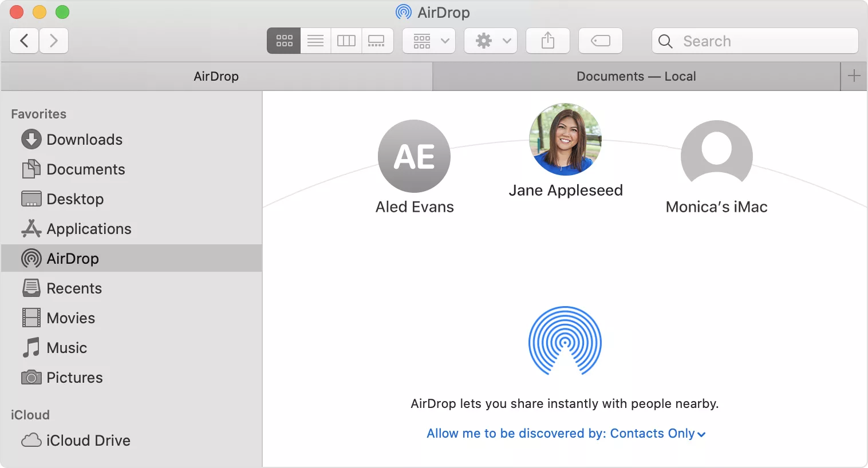
Task: Open a new Finder tab with the plus button
Action: pos(854,76)
